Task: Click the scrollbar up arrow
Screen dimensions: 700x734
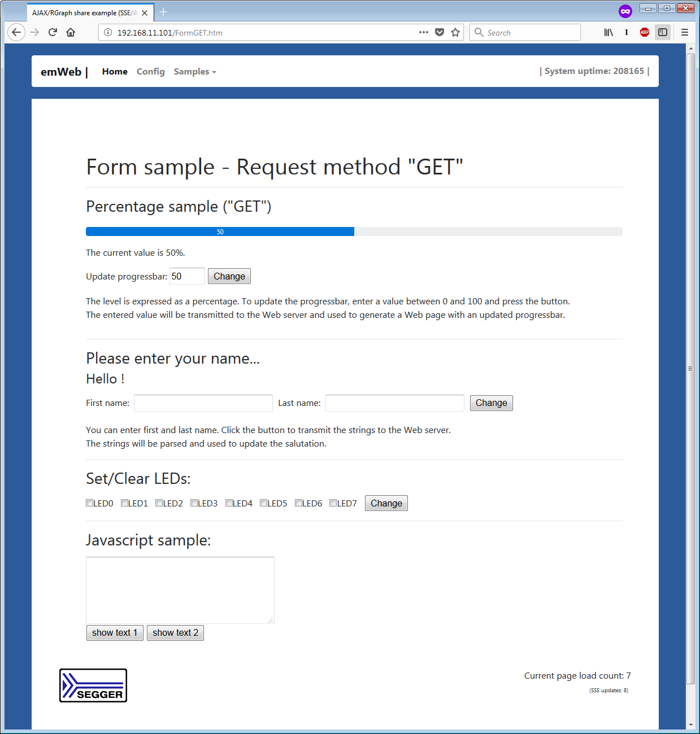Action: (690, 49)
